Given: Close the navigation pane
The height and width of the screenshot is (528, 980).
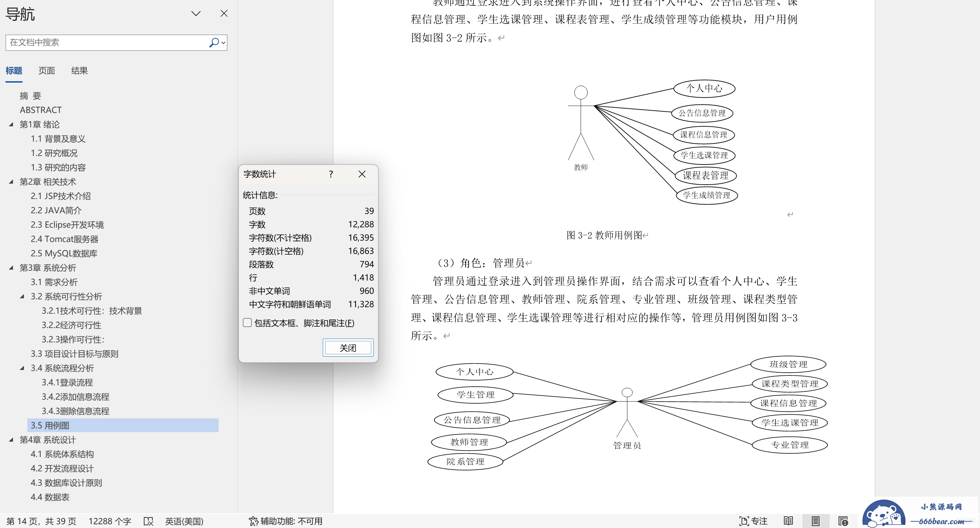Looking at the screenshot, I should pos(224,14).
